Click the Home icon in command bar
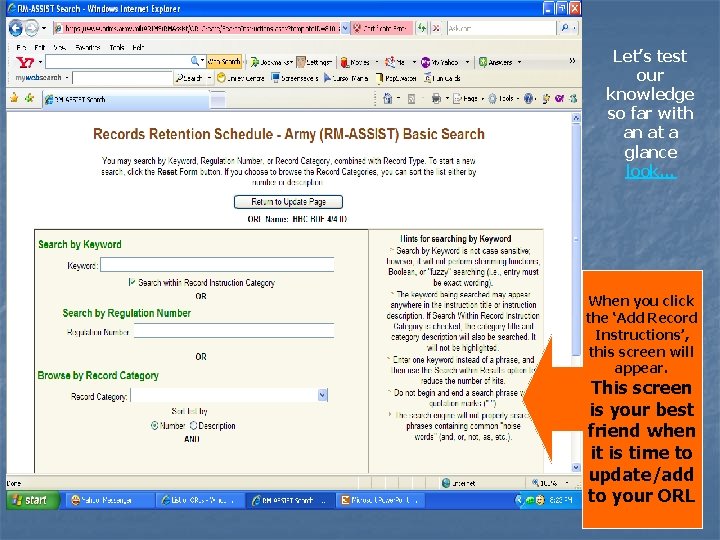Viewport: 720px width, 540px height. [x=388, y=98]
